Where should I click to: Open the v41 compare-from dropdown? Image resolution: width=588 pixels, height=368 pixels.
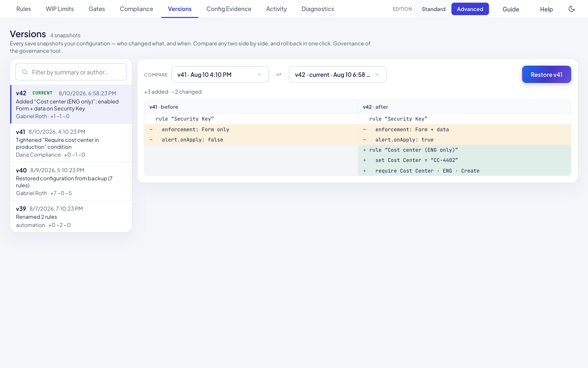(220, 74)
